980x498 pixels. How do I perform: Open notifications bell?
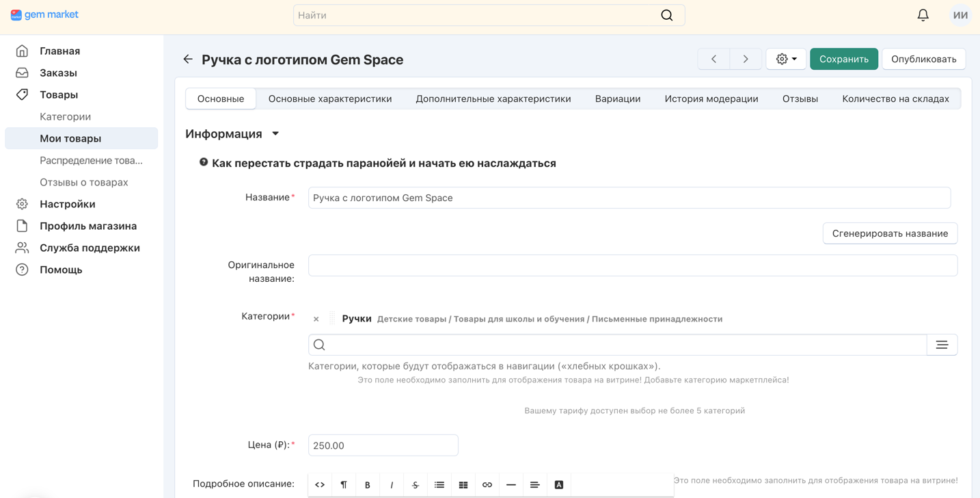(923, 14)
